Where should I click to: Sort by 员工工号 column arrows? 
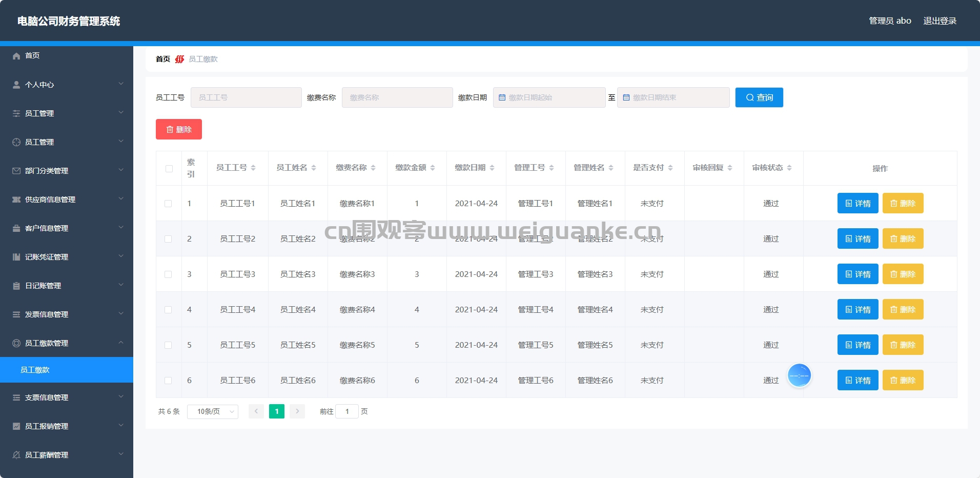click(253, 168)
